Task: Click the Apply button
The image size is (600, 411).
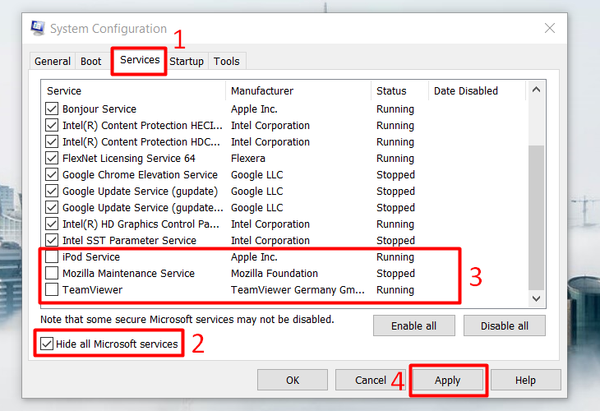Action: click(x=447, y=380)
